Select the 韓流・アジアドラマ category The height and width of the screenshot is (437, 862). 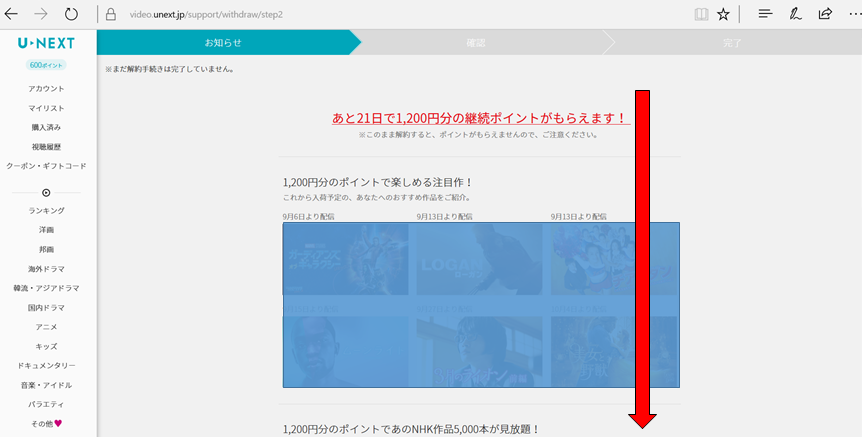(46, 288)
